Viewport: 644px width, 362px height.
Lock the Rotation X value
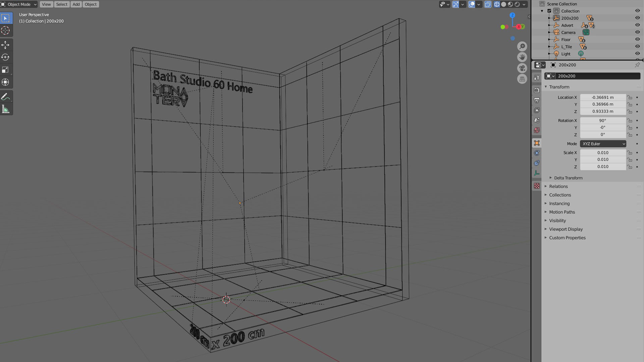pos(630,120)
